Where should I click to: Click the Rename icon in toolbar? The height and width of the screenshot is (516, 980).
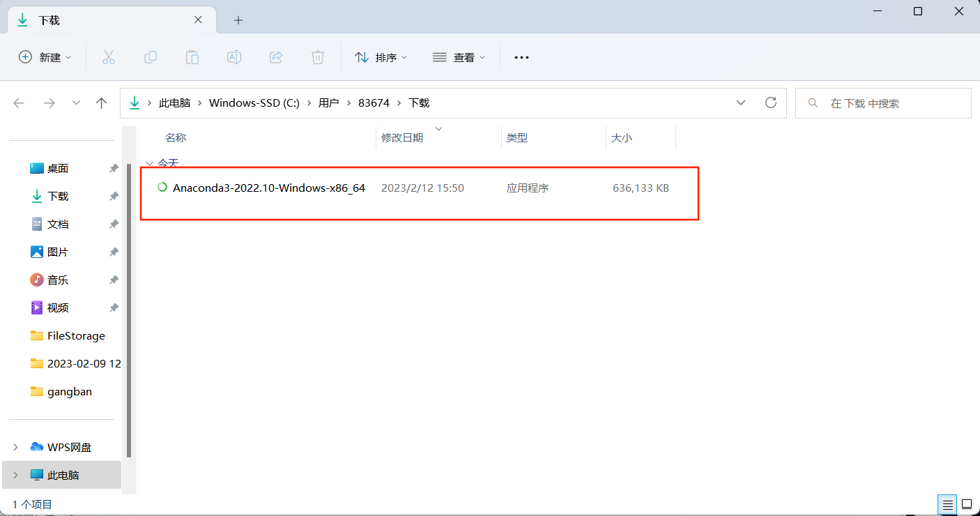[233, 57]
